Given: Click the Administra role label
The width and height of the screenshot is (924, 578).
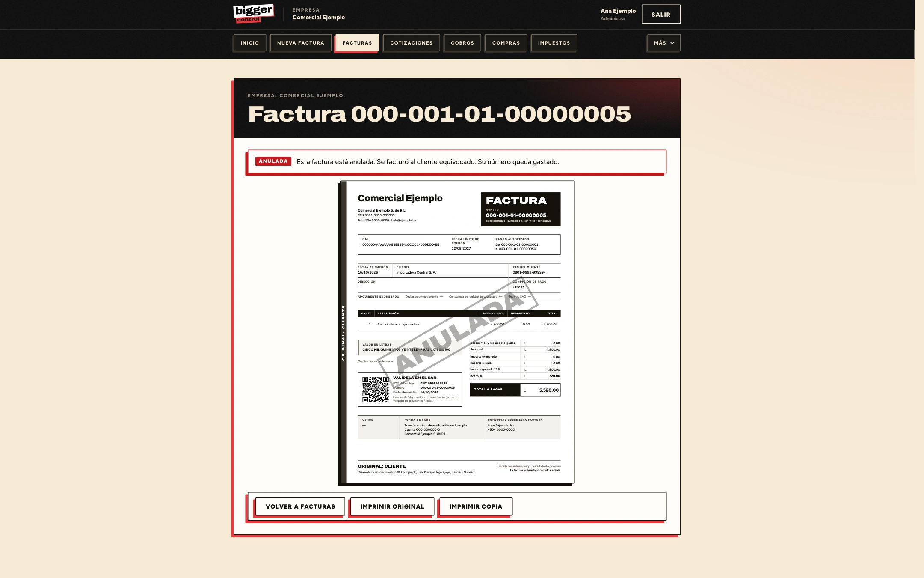Looking at the screenshot, I should tap(612, 19).
